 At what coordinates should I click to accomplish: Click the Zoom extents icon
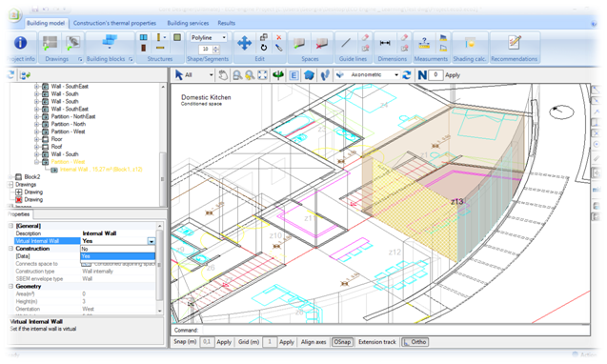point(262,75)
